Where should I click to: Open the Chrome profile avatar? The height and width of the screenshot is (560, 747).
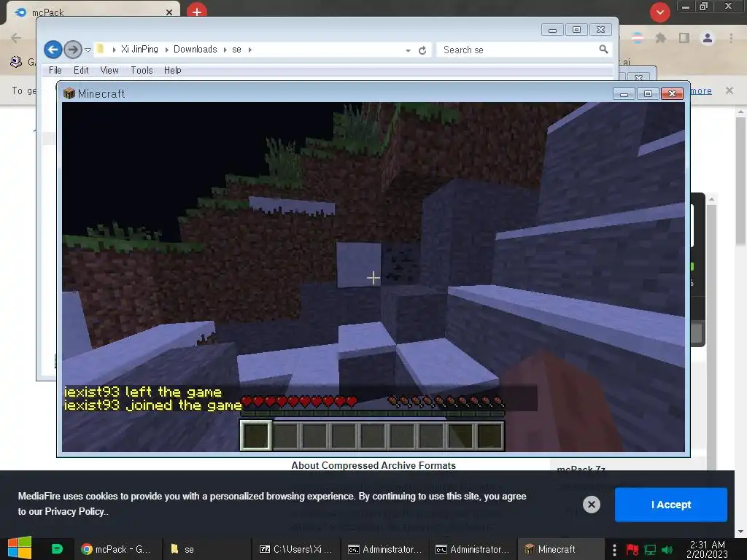click(x=708, y=38)
